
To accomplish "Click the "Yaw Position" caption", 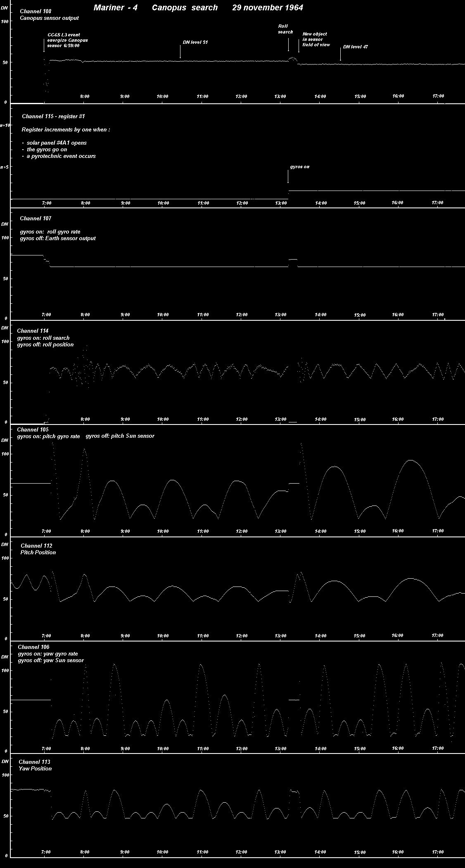I will (x=36, y=768).
